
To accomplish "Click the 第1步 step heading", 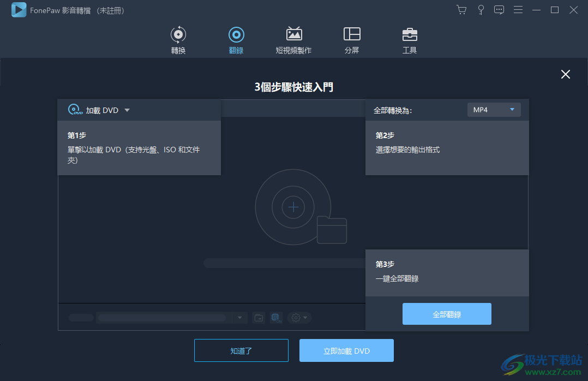I will (77, 135).
